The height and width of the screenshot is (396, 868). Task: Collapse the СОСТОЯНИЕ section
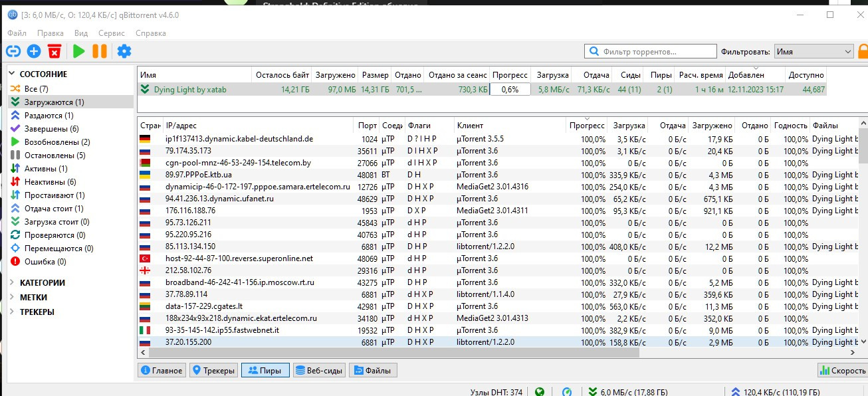pyautogui.click(x=13, y=74)
